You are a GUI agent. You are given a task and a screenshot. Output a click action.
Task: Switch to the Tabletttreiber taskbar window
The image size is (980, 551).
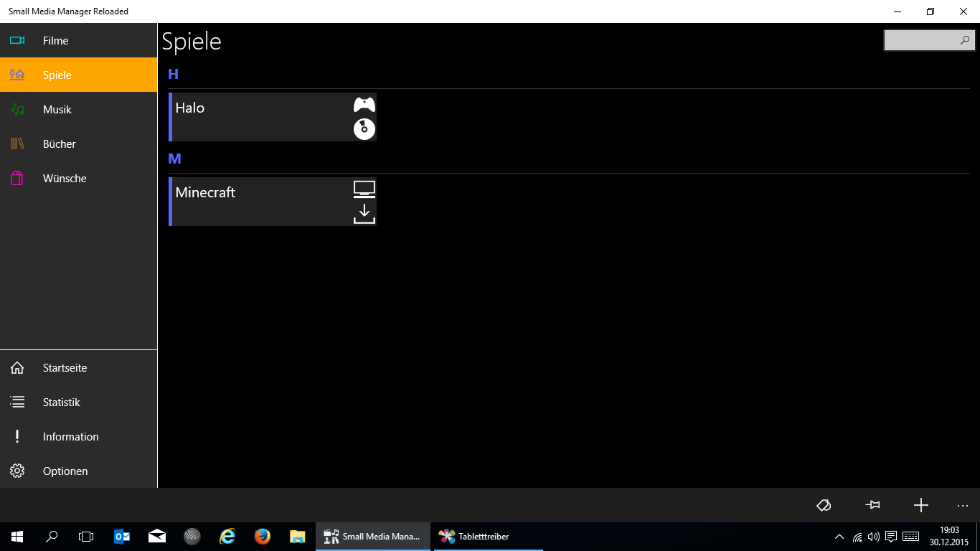pos(488,537)
